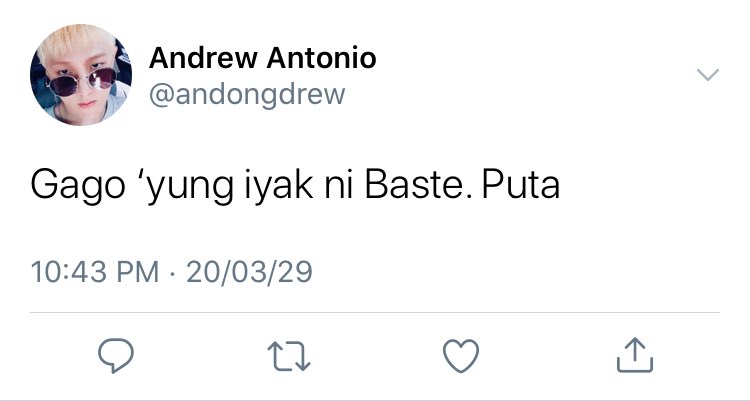The image size is (750, 401).
Task: Favorite this tweet using the heart
Action: [461, 356]
